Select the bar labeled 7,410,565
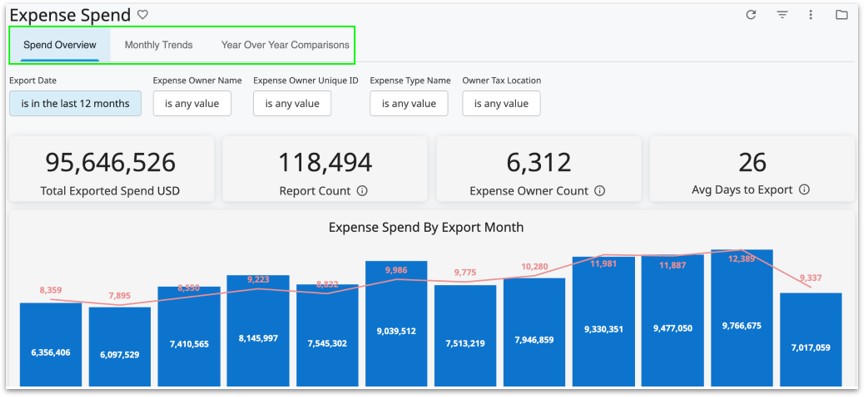 189,336
